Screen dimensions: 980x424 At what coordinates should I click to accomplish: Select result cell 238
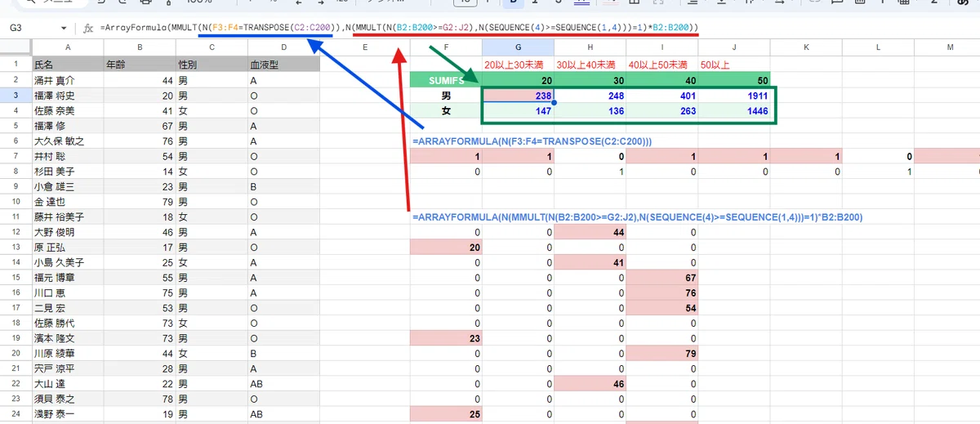[x=518, y=96]
